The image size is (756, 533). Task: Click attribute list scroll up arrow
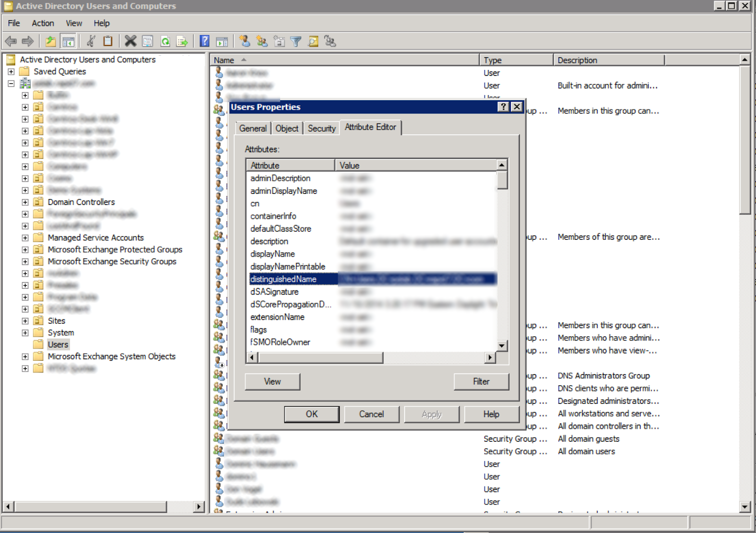(502, 165)
